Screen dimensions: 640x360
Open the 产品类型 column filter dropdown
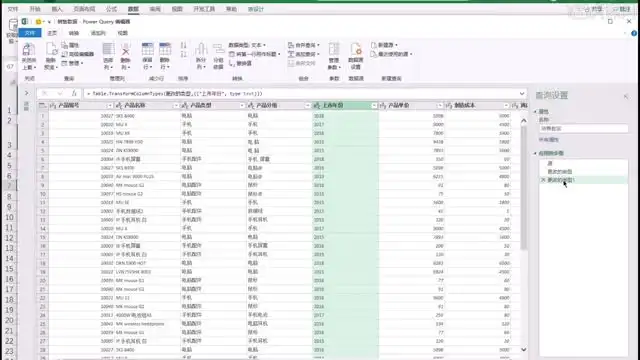[x=242, y=106]
